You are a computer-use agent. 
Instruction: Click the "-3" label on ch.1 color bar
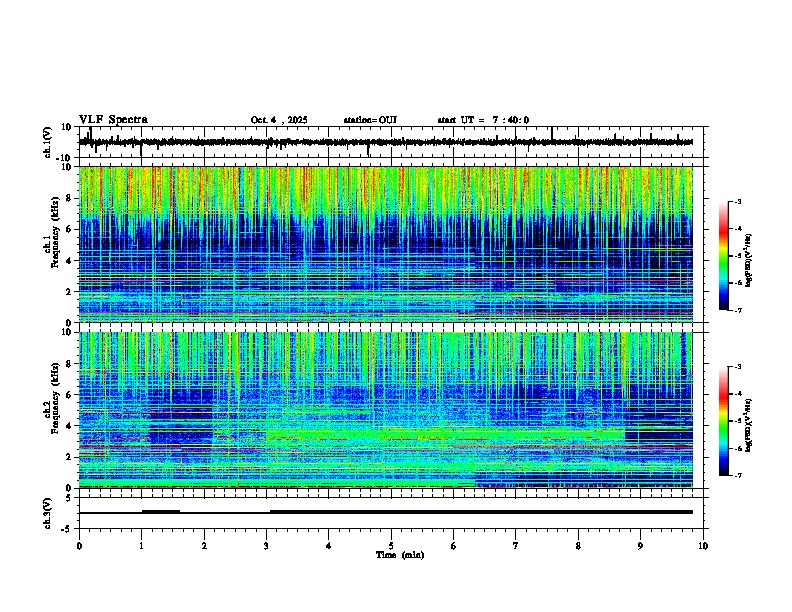[x=738, y=201]
